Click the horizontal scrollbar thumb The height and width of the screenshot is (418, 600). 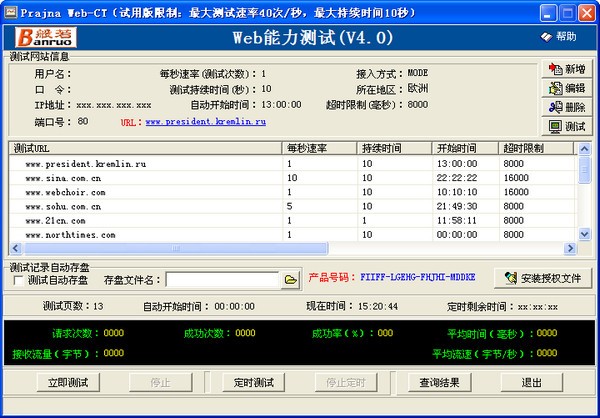pyautogui.click(x=175, y=248)
